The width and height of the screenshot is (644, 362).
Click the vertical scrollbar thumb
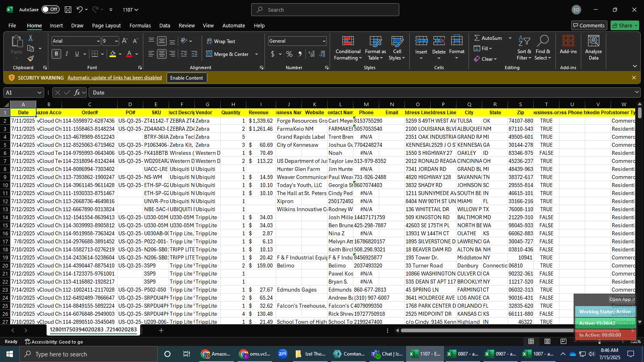click(x=640, y=113)
